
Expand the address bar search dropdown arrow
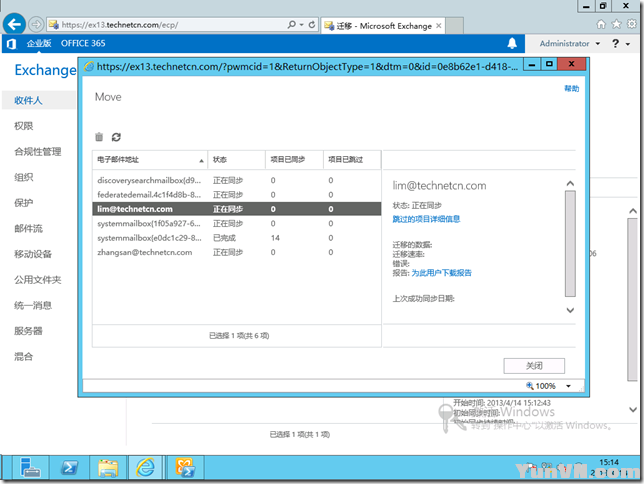[301, 25]
